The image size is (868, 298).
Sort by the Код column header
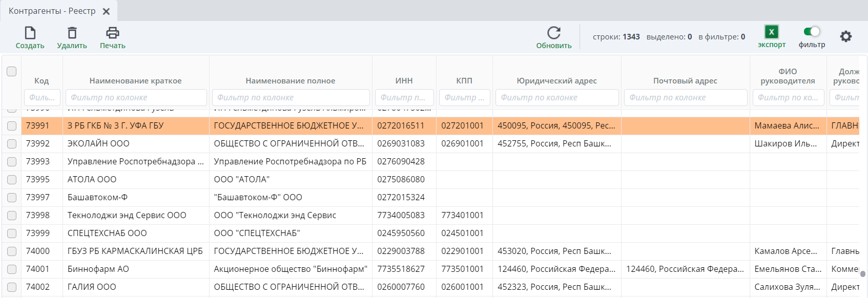pyautogui.click(x=42, y=81)
